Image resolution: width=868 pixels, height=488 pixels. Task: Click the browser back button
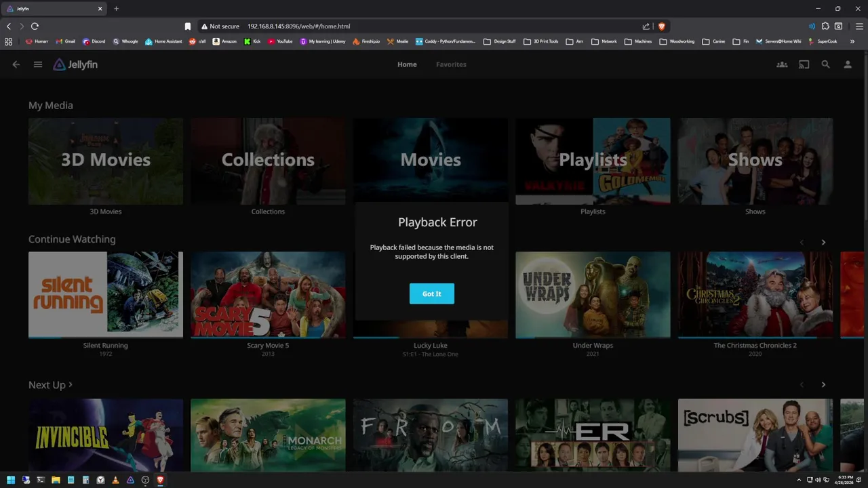9,26
